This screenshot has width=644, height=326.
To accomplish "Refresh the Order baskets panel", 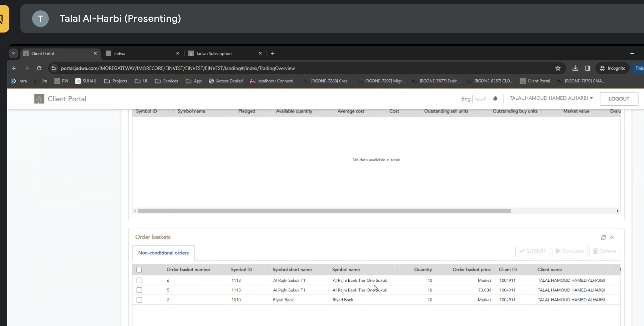I will (604, 237).
